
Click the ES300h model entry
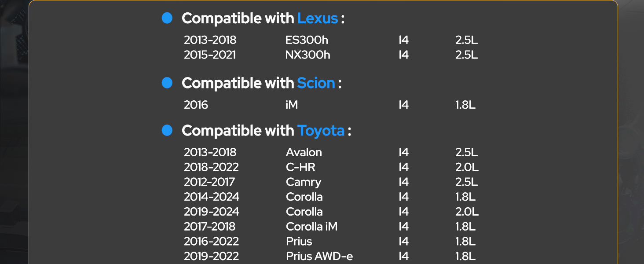[x=307, y=40]
